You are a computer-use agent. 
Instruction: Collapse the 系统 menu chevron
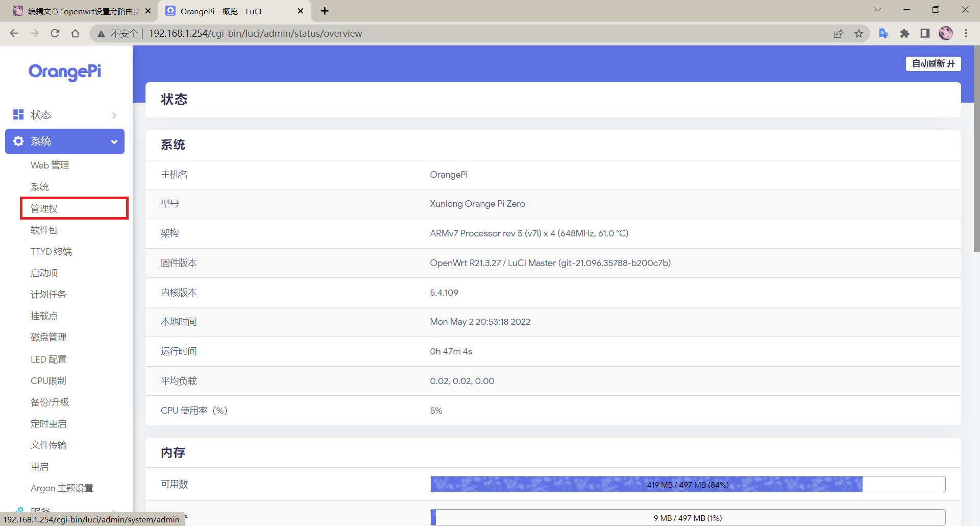114,141
